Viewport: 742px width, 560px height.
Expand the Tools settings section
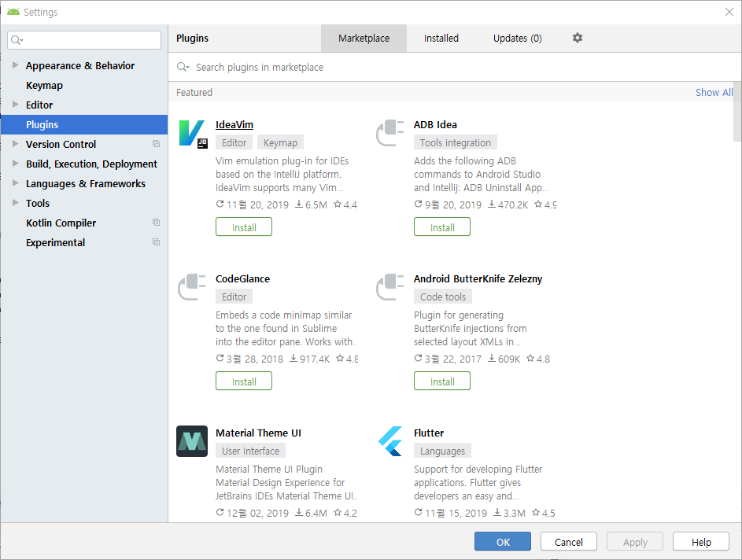point(15,203)
